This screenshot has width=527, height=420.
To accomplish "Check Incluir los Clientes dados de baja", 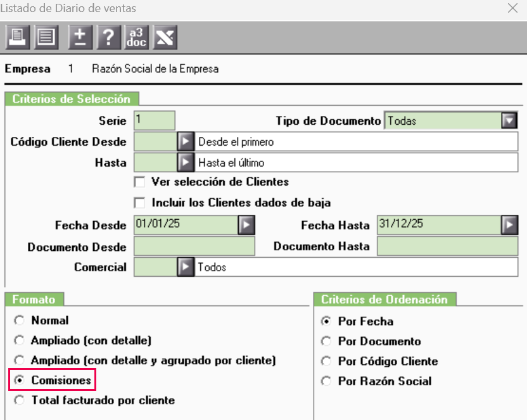I will coord(139,203).
